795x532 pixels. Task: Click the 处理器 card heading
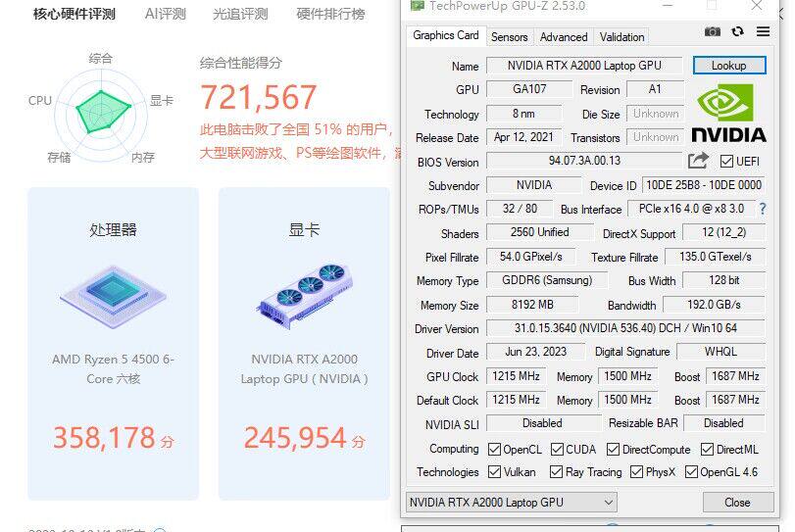(113, 230)
